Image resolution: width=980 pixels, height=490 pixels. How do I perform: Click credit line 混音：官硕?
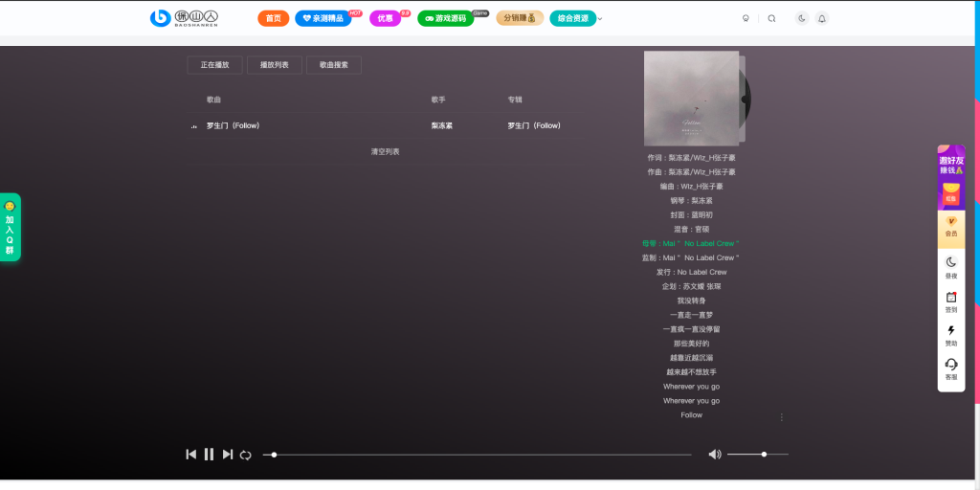691,230
